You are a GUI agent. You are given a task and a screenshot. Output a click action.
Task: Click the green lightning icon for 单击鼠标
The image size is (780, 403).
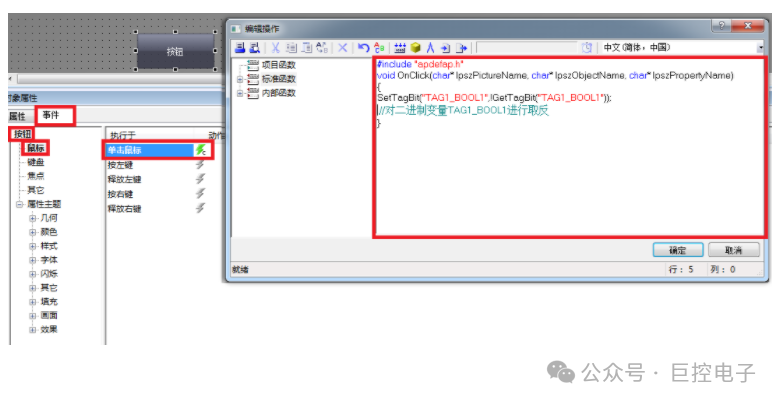[x=201, y=150]
